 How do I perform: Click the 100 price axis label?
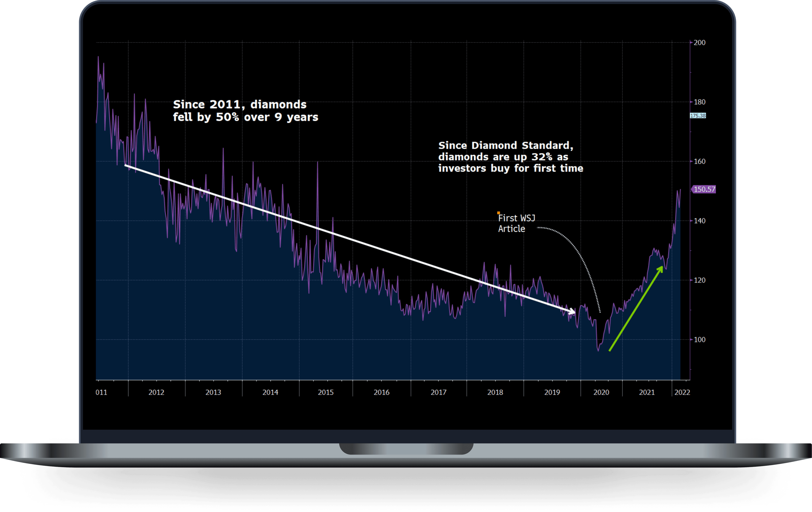699,339
